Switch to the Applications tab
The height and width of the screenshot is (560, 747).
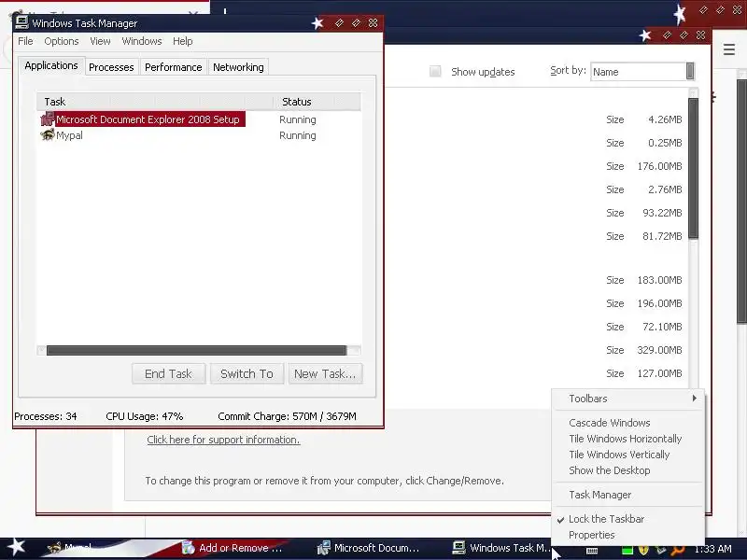click(x=51, y=65)
